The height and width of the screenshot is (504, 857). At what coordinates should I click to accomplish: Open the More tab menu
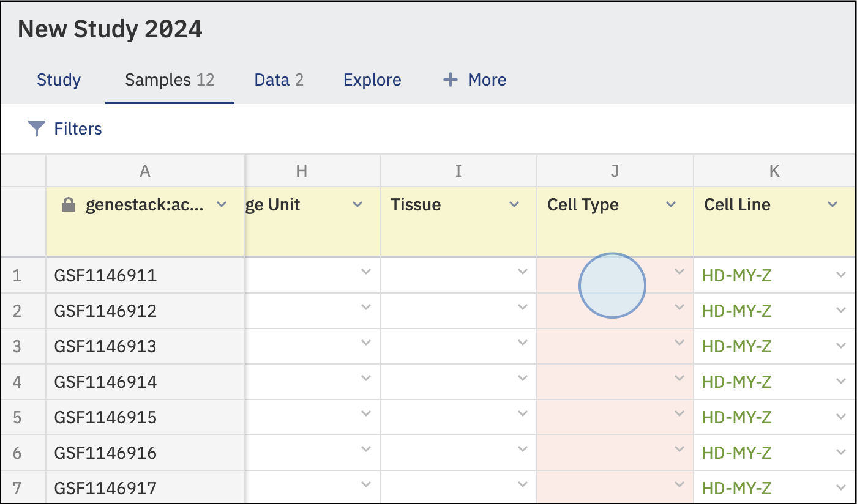[474, 80]
